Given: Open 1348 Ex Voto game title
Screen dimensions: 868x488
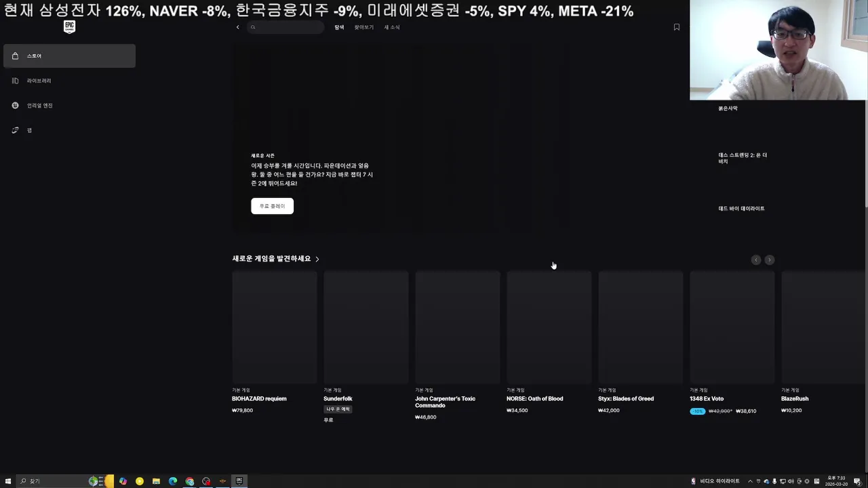Looking at the screenshot, I should (707, 399).
